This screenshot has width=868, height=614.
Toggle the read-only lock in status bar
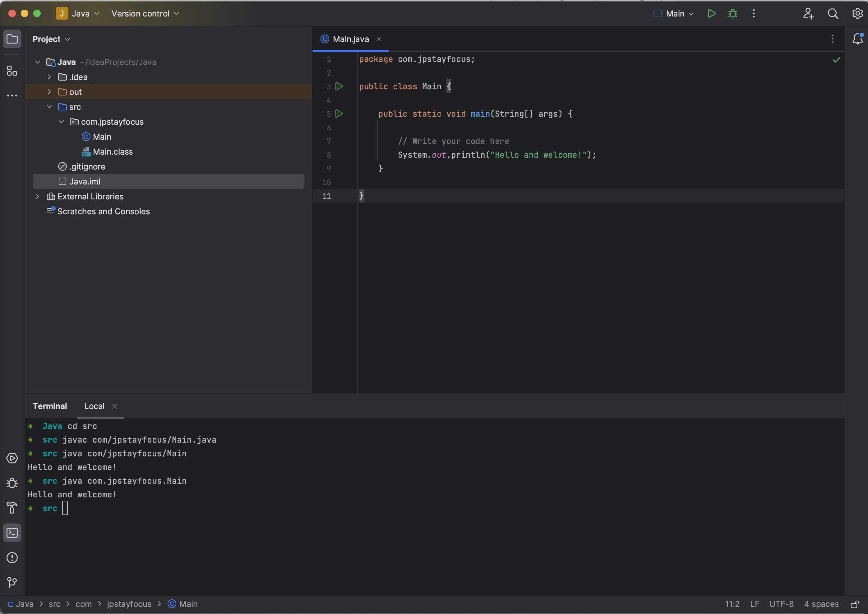coord(855,604)
